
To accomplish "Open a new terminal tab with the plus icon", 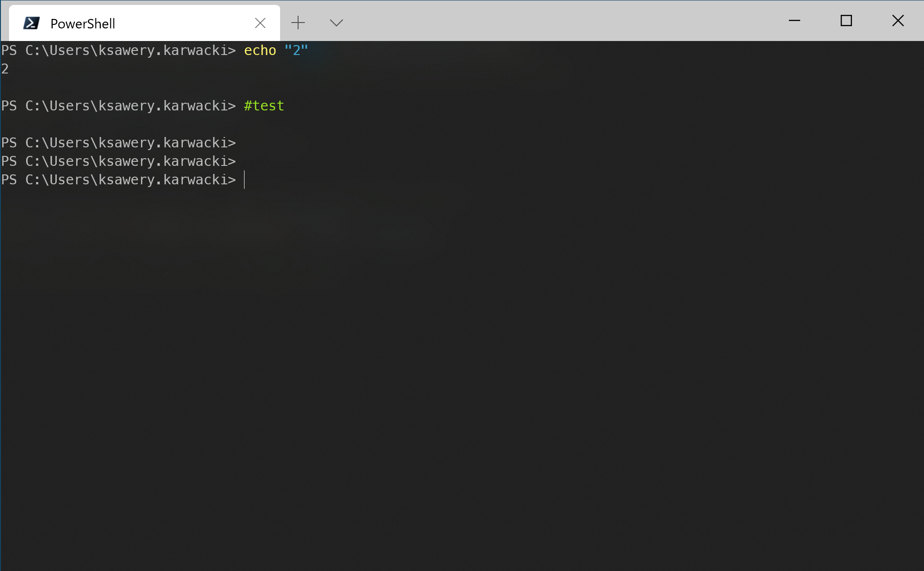I will tap(298, 23).
